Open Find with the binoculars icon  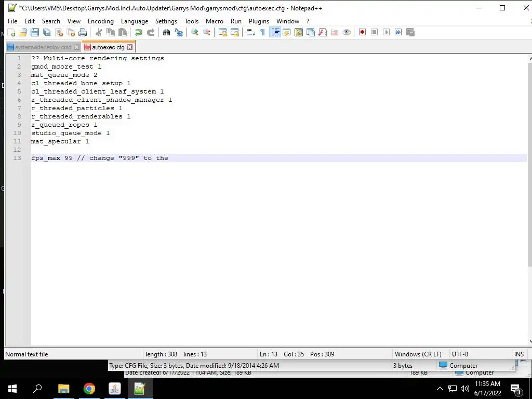[x=166, y=32]
